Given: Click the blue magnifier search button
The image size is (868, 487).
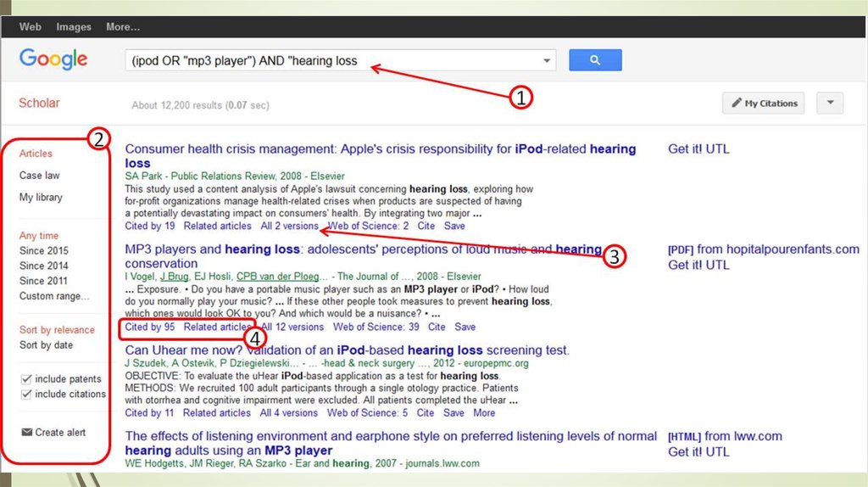Looking at the screenshot, I should pos(595,60).
